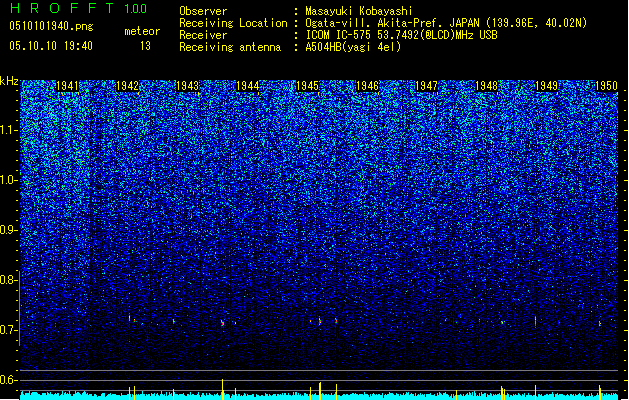
Task: Click the date stamp 05.10.10 19:40
Action: click(51, 46)
